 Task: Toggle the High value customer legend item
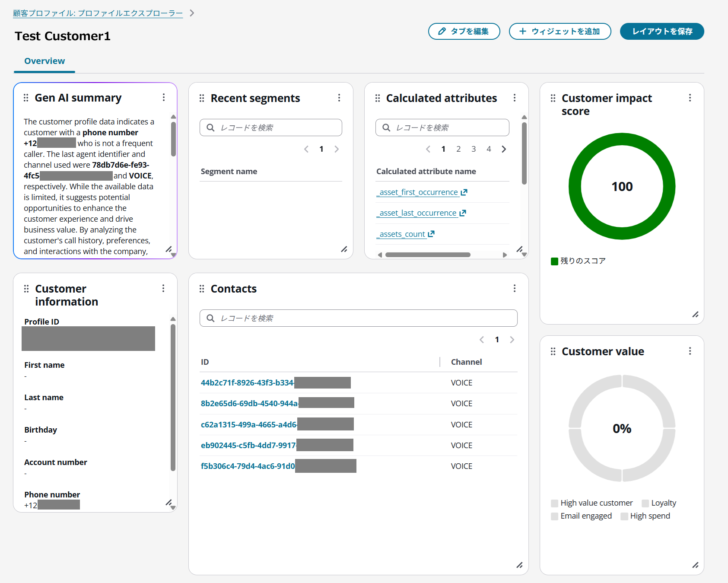(555, 503)
